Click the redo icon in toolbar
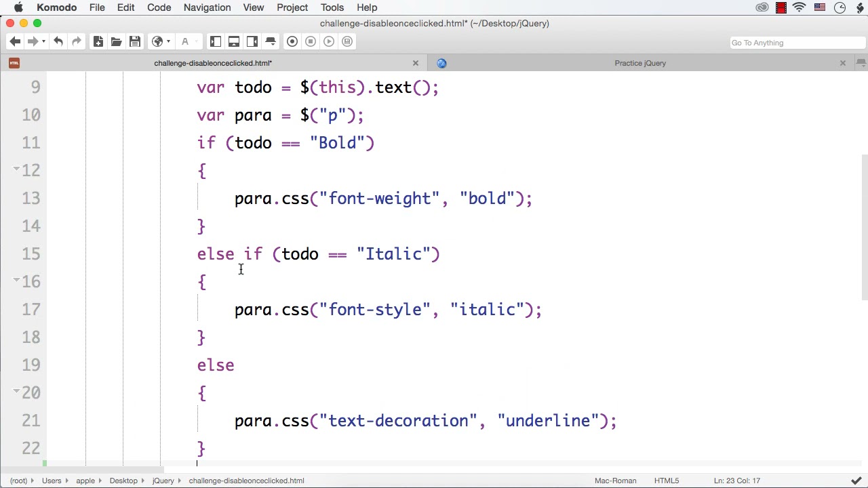 click(77, 42)
